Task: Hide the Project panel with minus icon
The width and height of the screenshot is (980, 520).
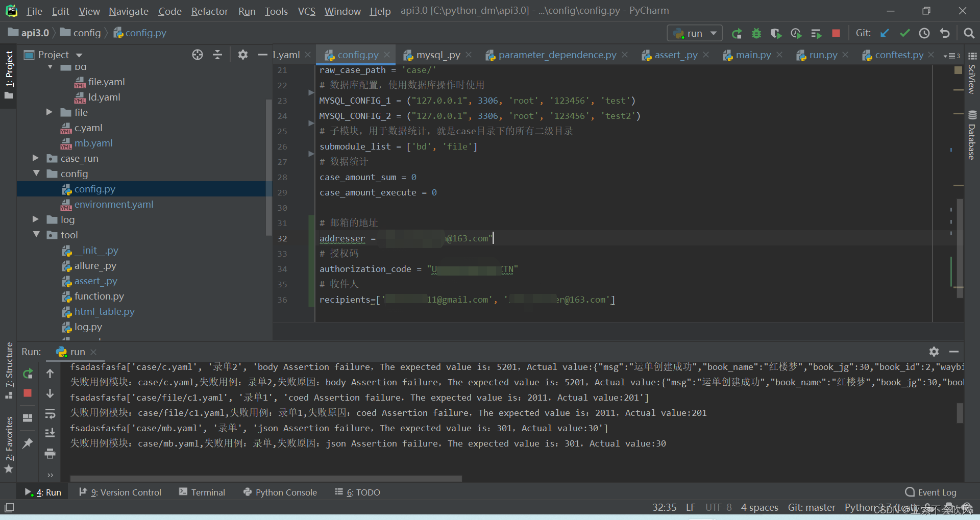Action: coord(262,55)
